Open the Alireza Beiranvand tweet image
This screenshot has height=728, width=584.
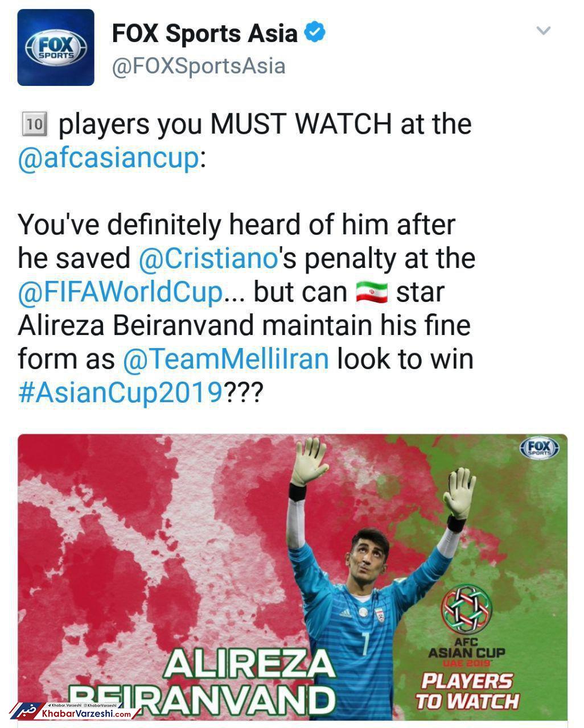[x=293, y=577]
